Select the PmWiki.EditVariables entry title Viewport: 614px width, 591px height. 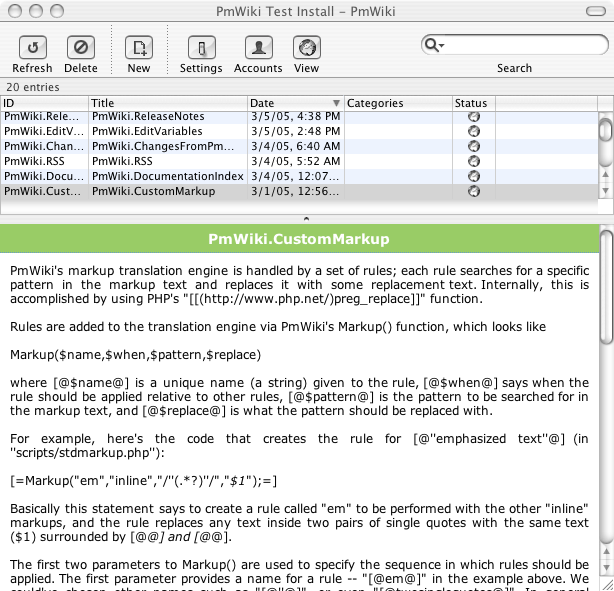(x=147, y=131)
